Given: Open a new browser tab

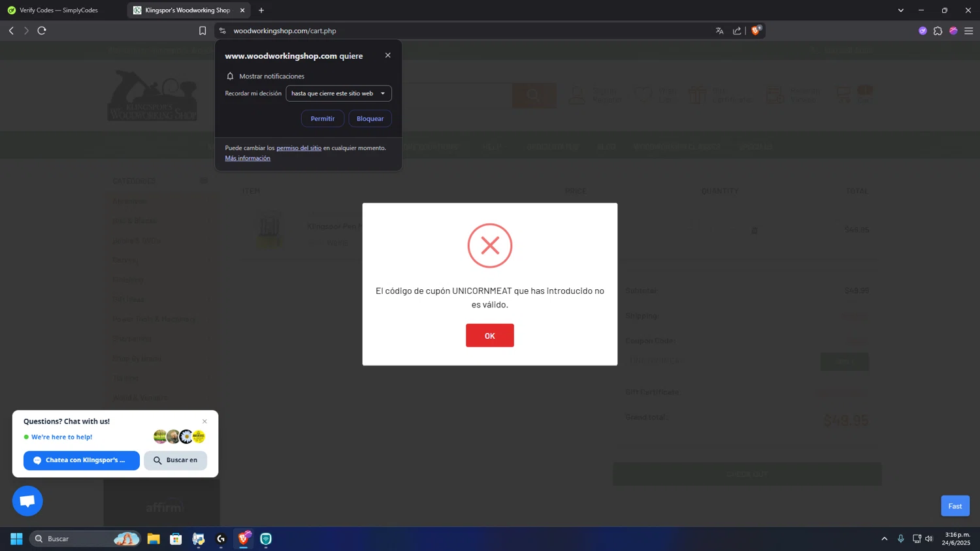Looking at the screenshot, I should tap(261, 10).
